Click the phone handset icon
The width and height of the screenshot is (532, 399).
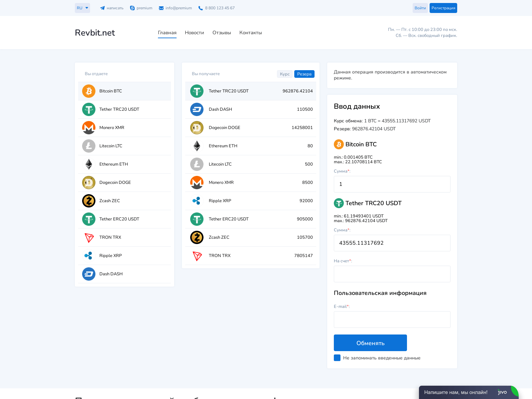pyautogui.click(x=200, y=8)
